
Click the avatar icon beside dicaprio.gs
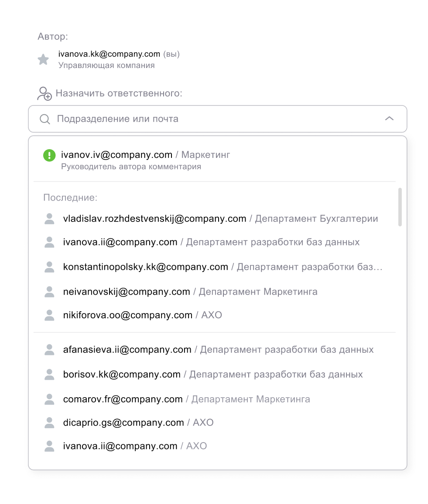coord(49,422)
